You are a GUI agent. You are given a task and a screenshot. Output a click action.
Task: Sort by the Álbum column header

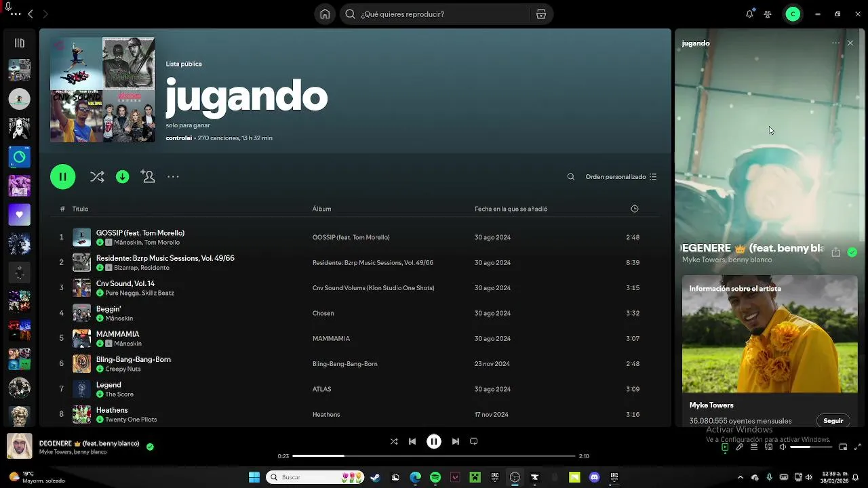tap(321, 209)
